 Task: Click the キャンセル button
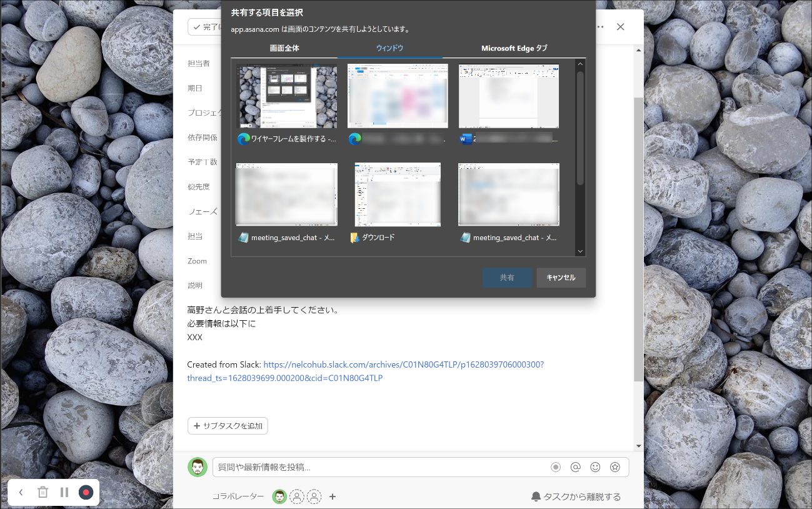(x=561, y=278)
